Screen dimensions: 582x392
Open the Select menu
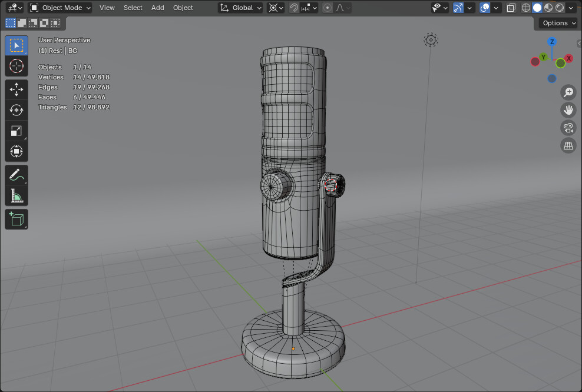point(133,8)
